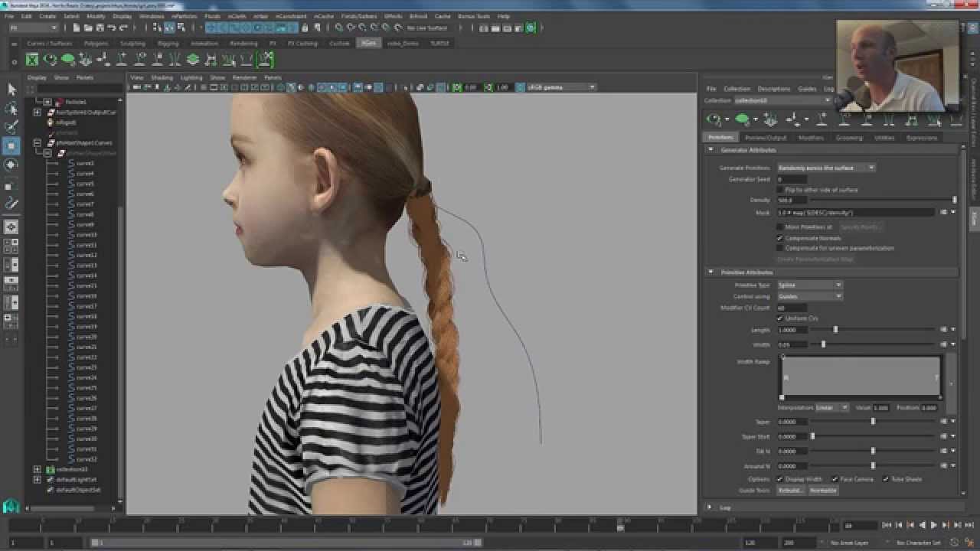
Task: Select the Polygons shelf tab
Action: point(96,44)
